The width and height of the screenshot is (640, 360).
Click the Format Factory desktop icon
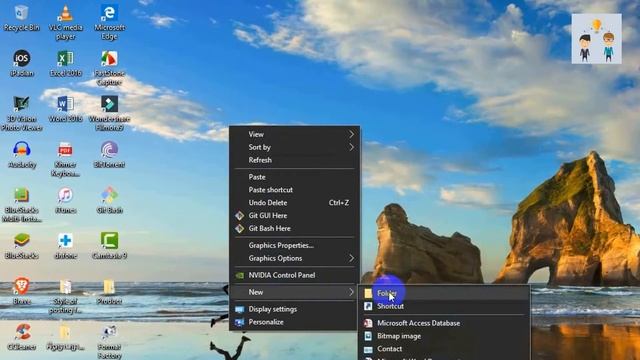109,342
